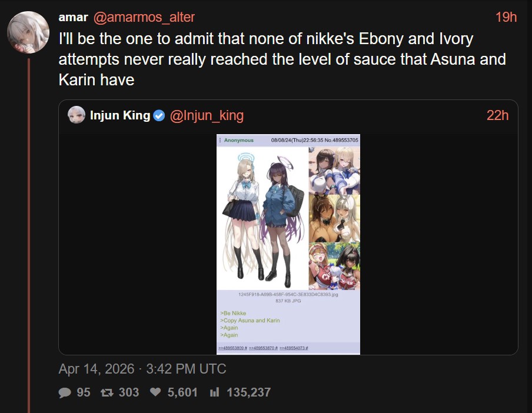Click the @amarmos_alter handle link
The height and width of the screenshot is (413, 532).
click(x=144, y=17)
